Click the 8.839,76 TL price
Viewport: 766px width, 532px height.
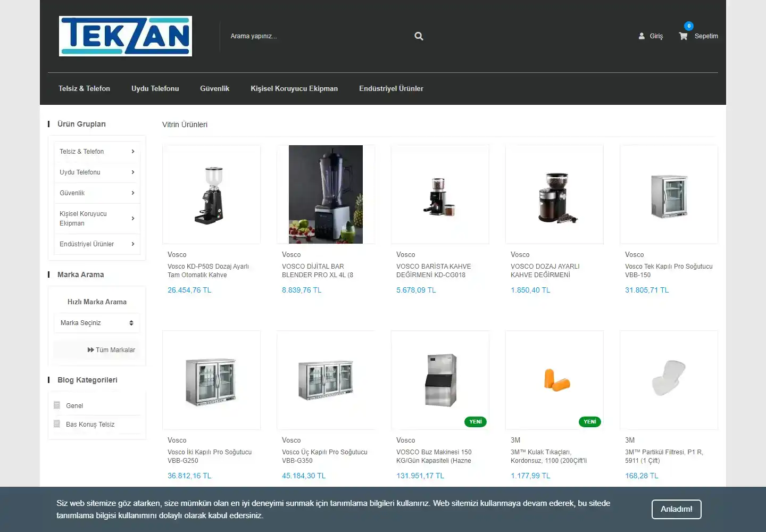click(302, 290)
